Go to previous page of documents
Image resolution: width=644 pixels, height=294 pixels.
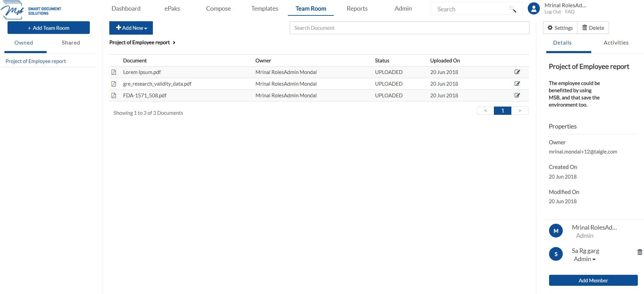tap(485, 111)
